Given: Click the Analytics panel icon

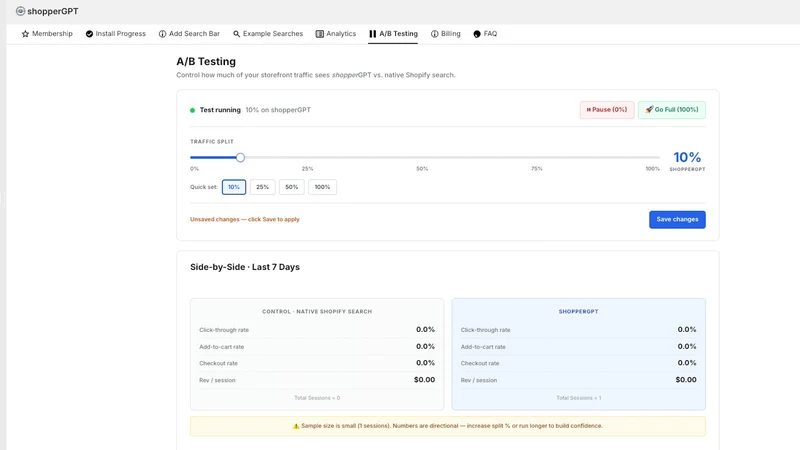Looking at the screenshot, I should click(x=319, y=34).
